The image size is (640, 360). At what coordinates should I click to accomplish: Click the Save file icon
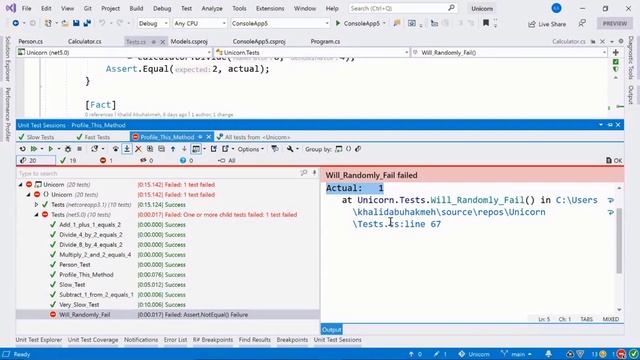point(76,23)
